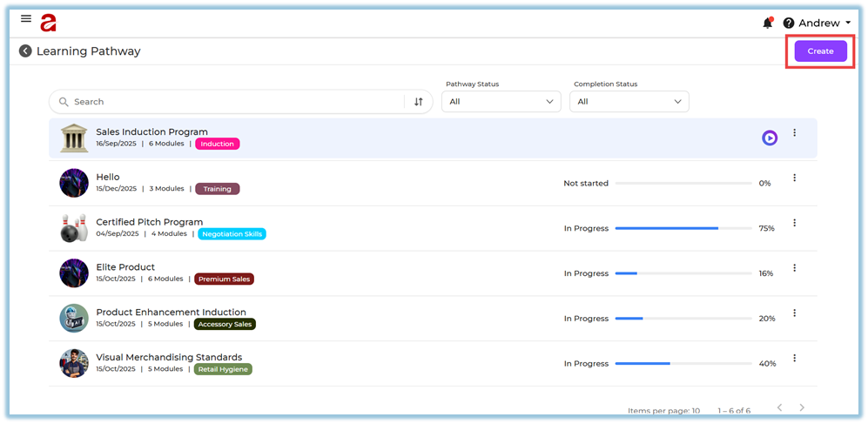Select the Product Enhancement Induction thumbnail
868x424 pixels.
[x=74, y=318]
